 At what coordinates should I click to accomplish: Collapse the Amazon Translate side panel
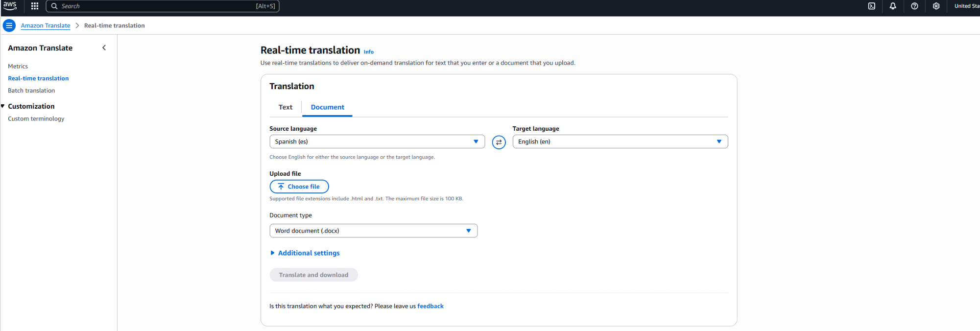click(x=104, y=47)
